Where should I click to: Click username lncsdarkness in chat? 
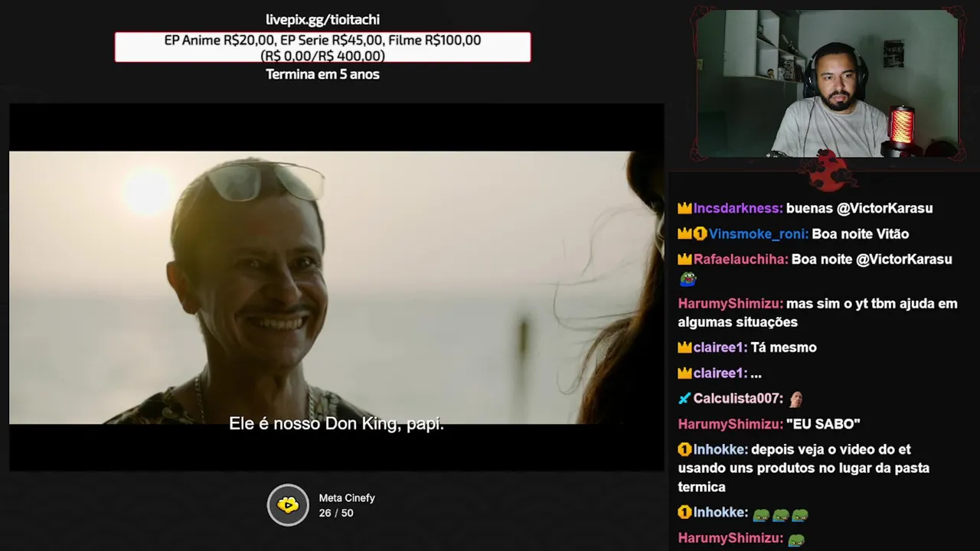pyautogui.click(x=738, y=208)
